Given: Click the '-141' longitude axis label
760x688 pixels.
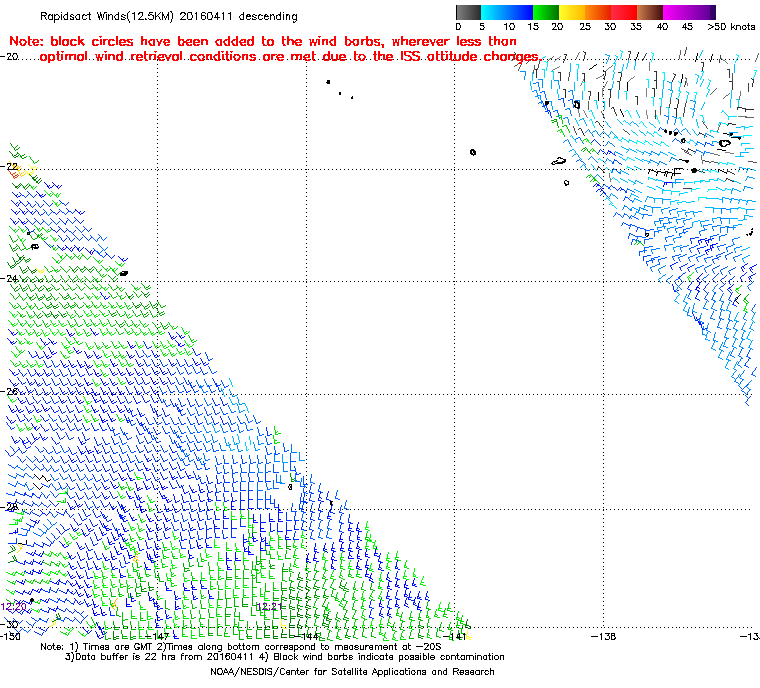Looking at the screenshot, I should (x=455, y=636).
